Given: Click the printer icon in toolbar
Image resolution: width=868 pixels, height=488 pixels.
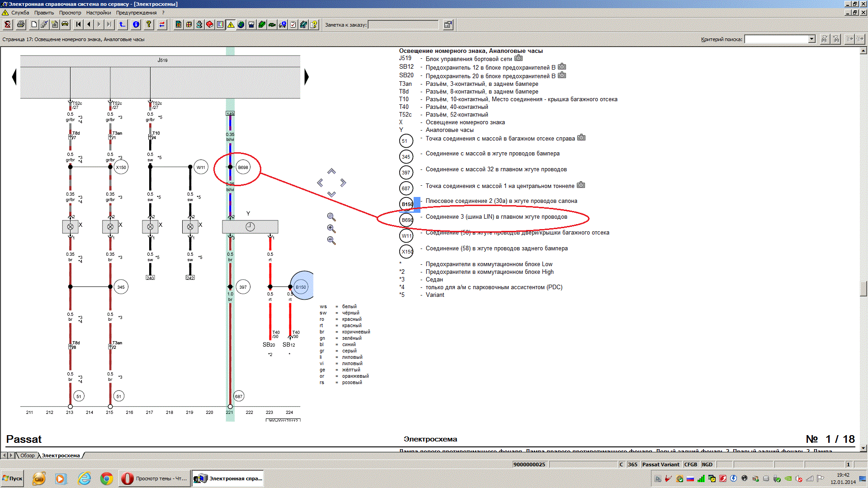Looking at the screenshot, I should pos(21,24).
